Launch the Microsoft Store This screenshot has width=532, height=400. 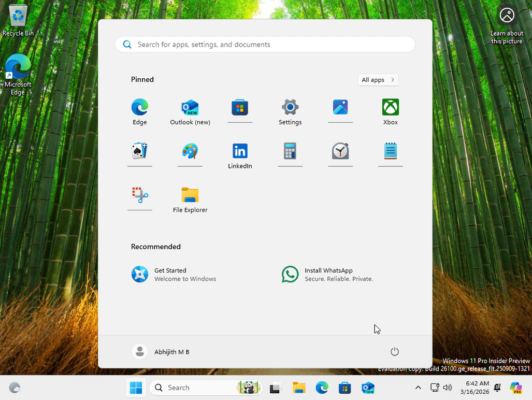pyautogui.click(x=240, y=107)
